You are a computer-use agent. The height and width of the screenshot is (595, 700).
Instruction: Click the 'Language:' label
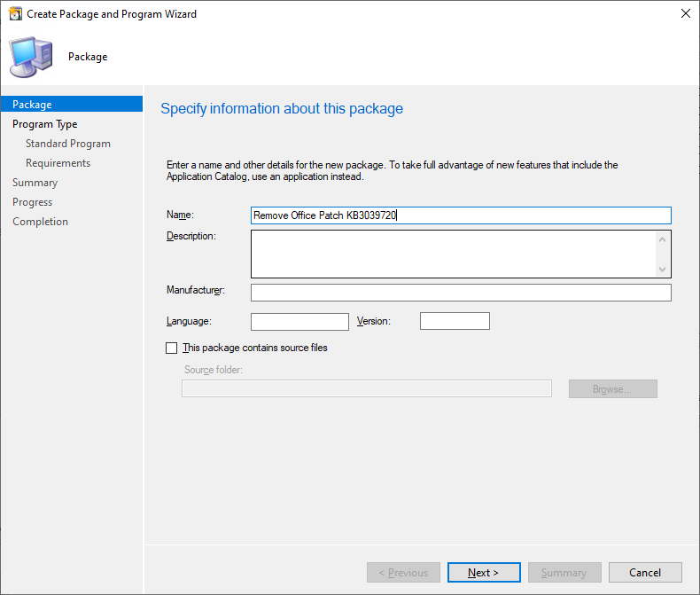coord(189,321)
